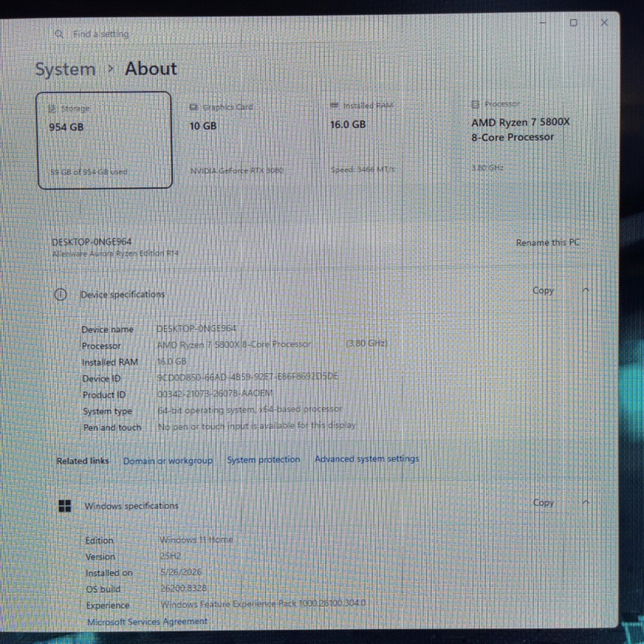Open Advanced system settings link
Screen dimensions: 644x644
(x=367, y=459)
